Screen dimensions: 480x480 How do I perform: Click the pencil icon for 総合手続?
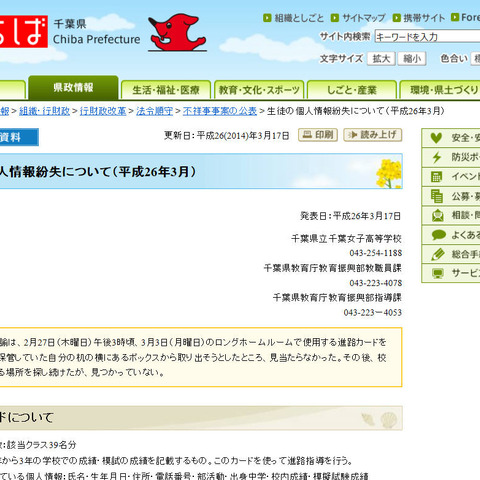(x=438, y=254)
